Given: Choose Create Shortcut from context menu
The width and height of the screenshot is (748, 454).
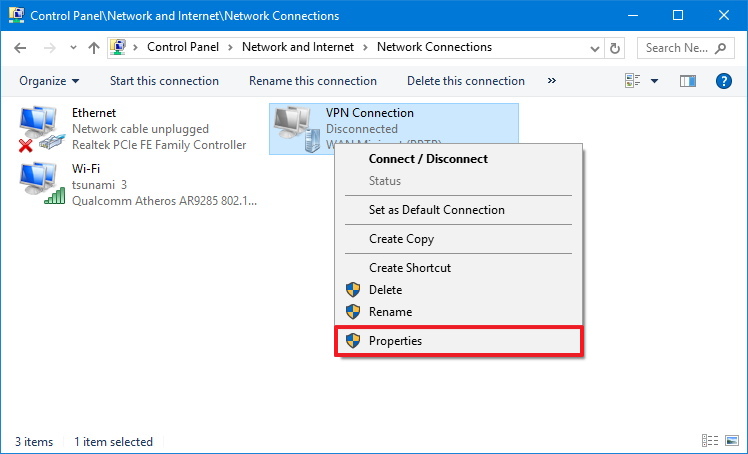Looking at the screenshot, I should coord(409,268).
